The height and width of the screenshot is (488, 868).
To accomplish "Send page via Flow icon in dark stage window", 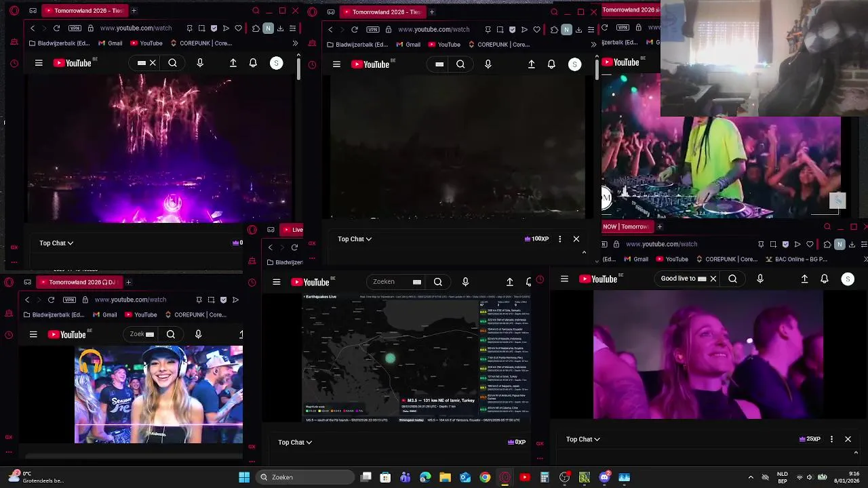I will pyautogui.click(x=524, y=30).
